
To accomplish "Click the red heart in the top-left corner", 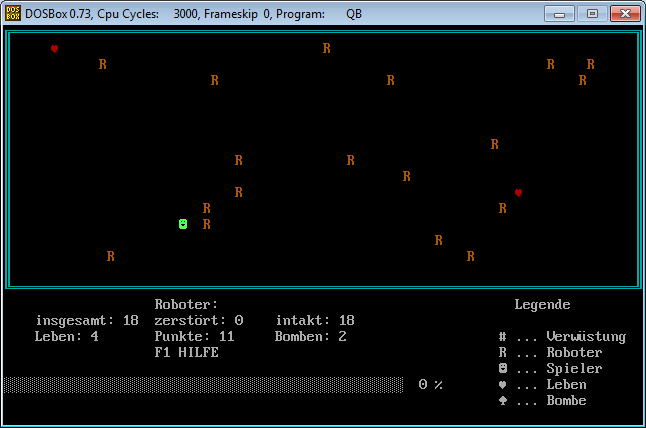I will tap(55, 49).
